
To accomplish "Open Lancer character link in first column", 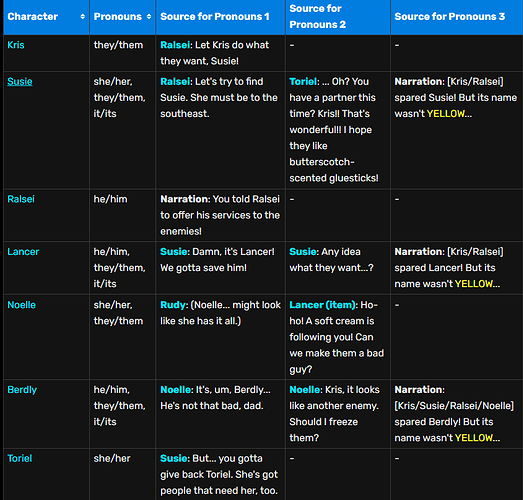I will click(x=23, y=252).
